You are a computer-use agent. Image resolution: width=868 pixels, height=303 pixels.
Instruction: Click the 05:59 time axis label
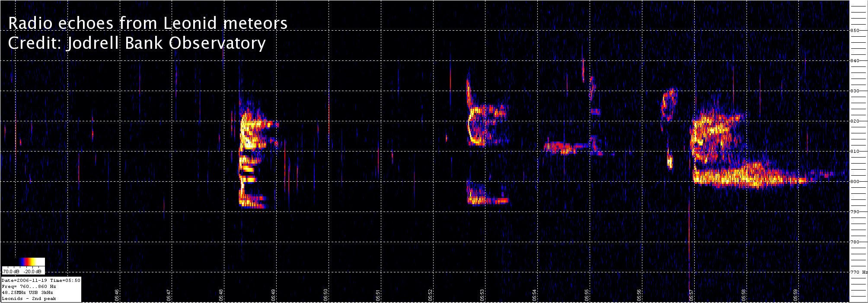(796, 295)
